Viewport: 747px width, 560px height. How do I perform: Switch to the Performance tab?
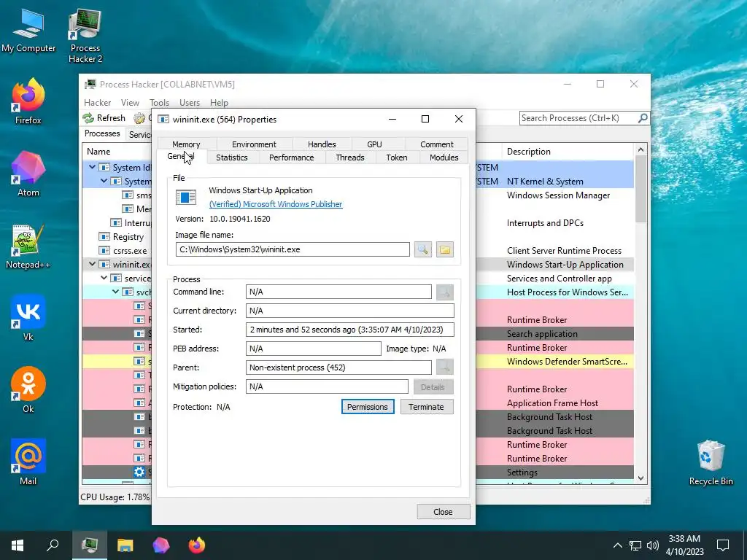(292, 157)
